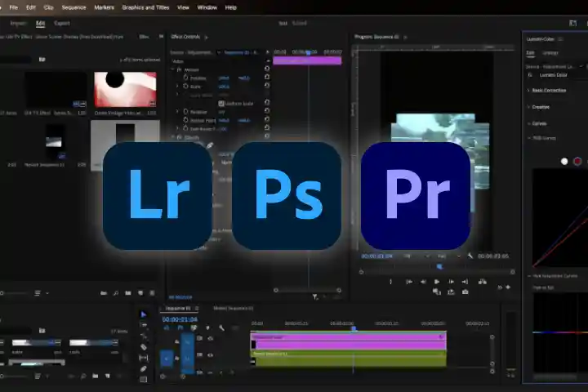
Task: Select the Track Select Forward tool
Action: click(143, 325)
